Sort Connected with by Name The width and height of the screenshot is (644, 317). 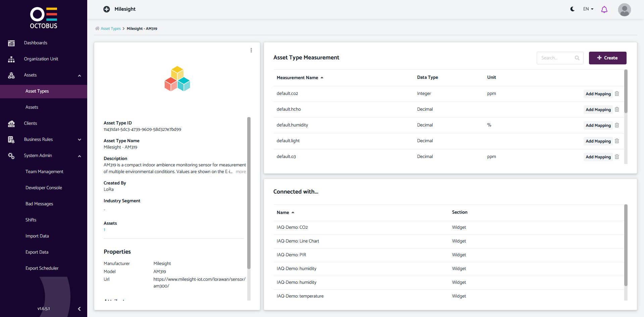pyautogui.click(x=285, y=212)
